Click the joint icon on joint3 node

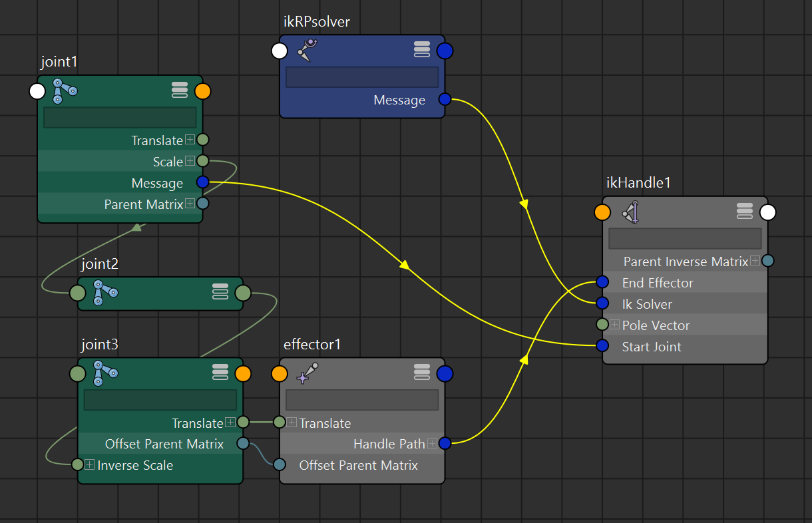(104, 373)
